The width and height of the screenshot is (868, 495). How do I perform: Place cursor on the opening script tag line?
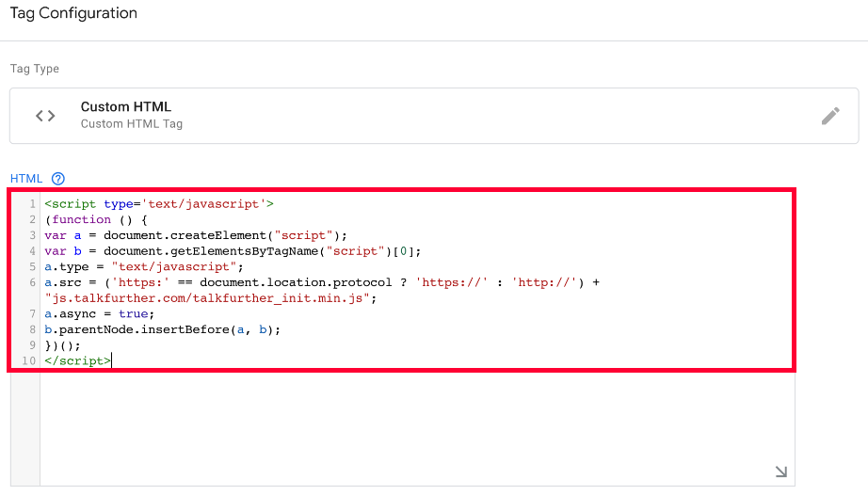point(159,204)
